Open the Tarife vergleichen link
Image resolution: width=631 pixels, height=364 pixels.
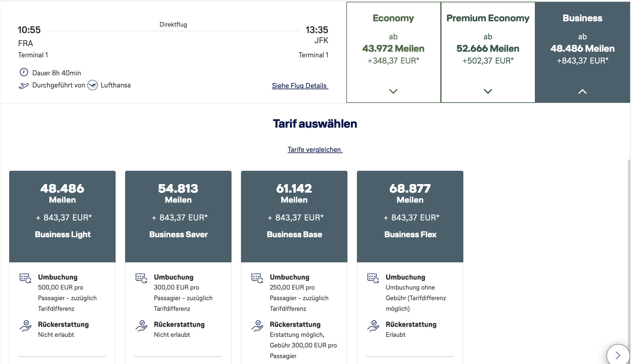315,149
